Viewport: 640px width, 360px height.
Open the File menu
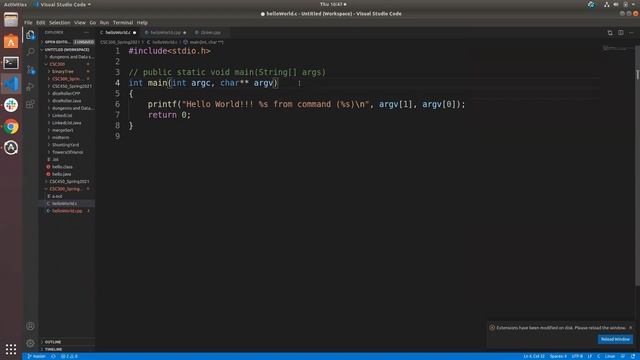coord(28,23)
